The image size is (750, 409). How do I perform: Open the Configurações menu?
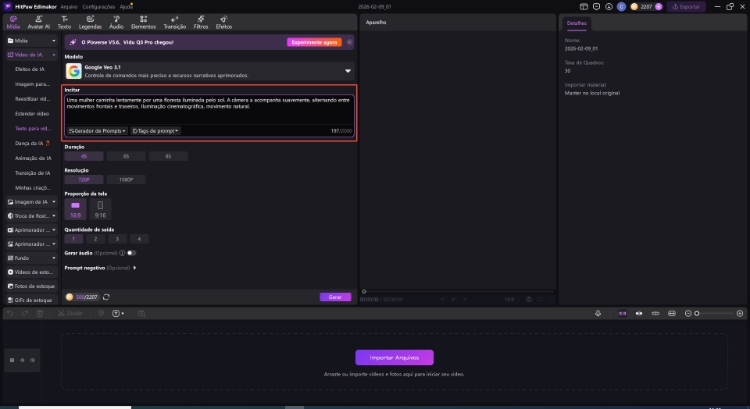point(99,7)
